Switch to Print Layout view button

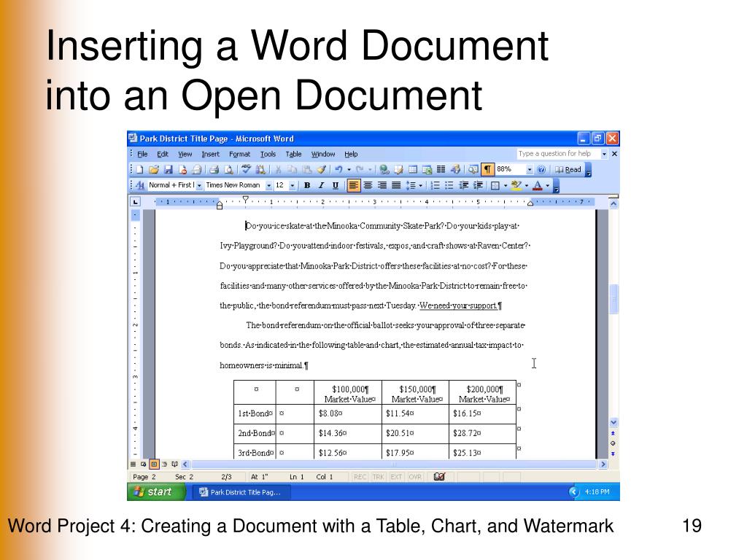click(154, 464)
